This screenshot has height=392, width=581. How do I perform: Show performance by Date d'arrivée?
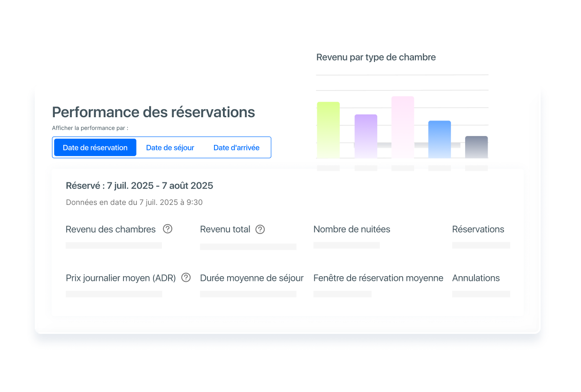point(236,148)
